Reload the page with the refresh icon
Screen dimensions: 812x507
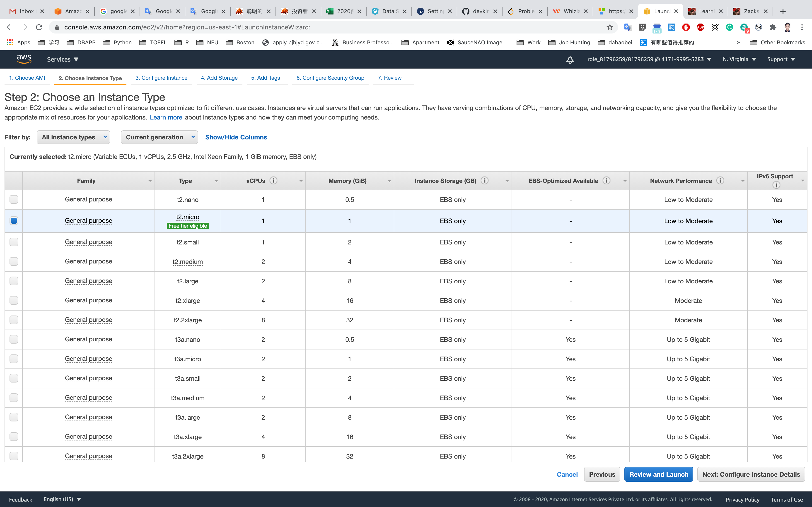tap(39, 27)
